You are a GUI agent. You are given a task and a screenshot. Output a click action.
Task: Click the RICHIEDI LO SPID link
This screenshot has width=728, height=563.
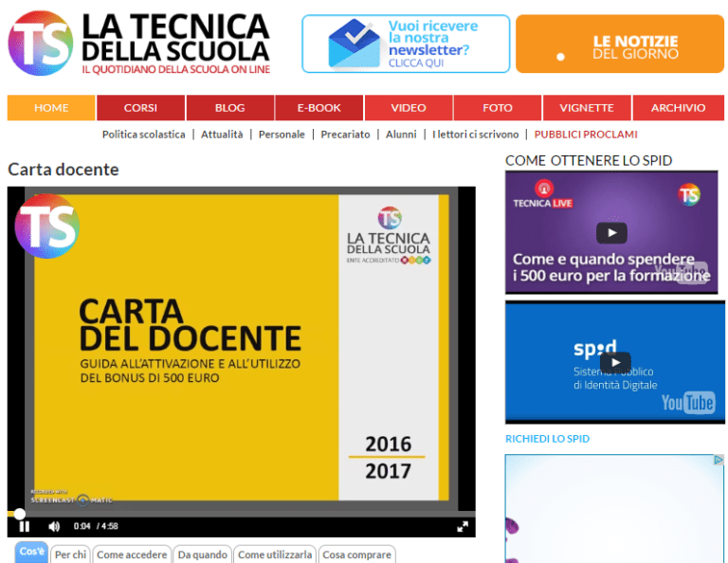[x=547, y=439]
